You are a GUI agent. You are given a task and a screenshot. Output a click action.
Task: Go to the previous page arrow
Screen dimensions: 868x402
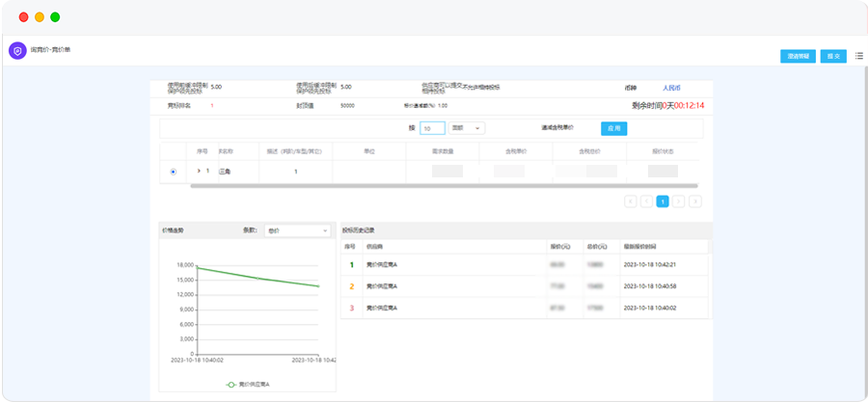(646, 201)
